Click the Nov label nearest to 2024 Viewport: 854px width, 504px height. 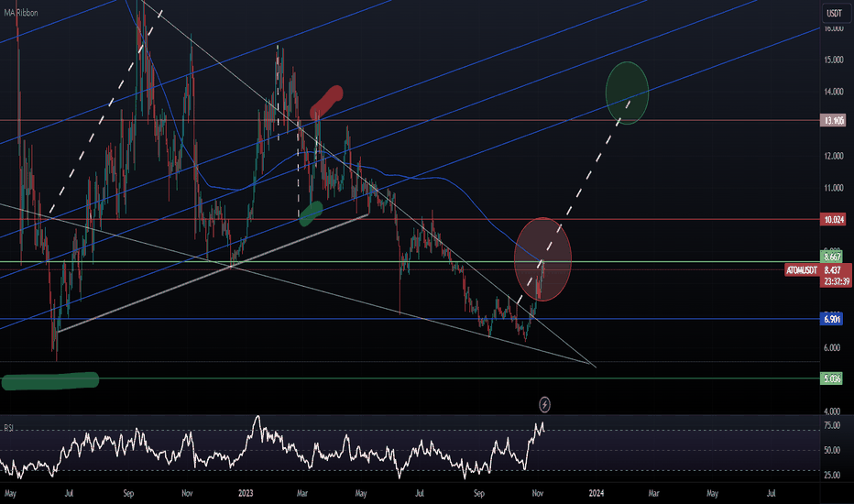tap(538, 493)
